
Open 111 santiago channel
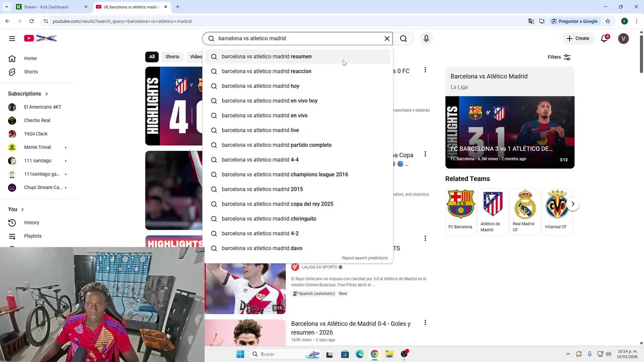(38, 160)
